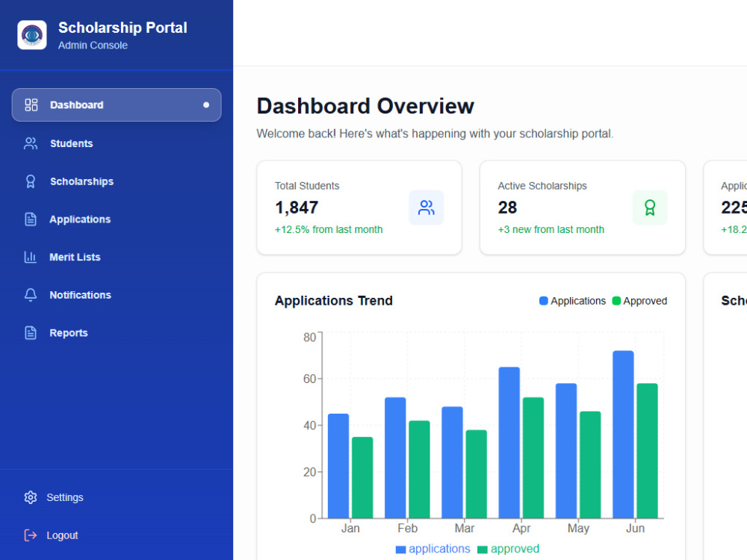Click the Feb applications blue bar
Viewport: 747px width, 560px height.
(x=395, y=458)
